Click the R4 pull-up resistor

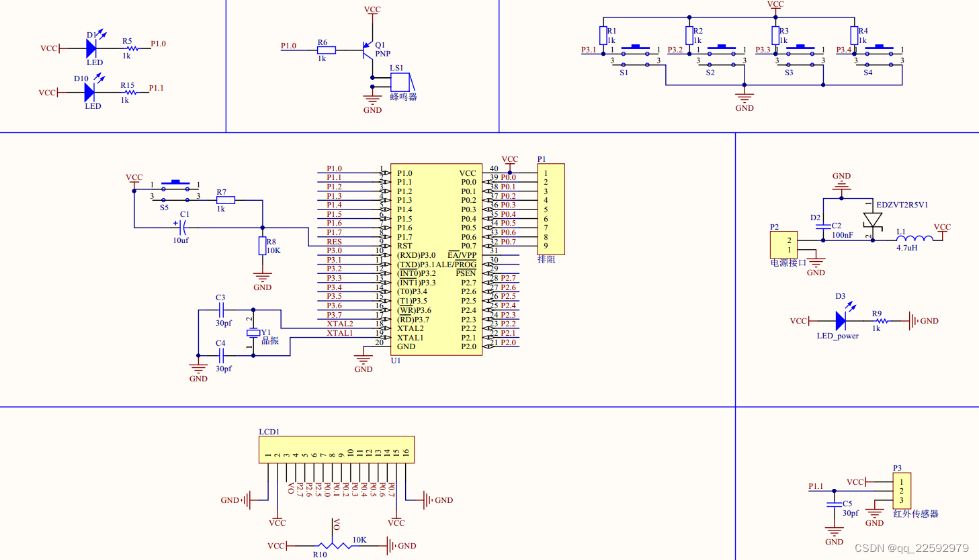coord(854,36)
